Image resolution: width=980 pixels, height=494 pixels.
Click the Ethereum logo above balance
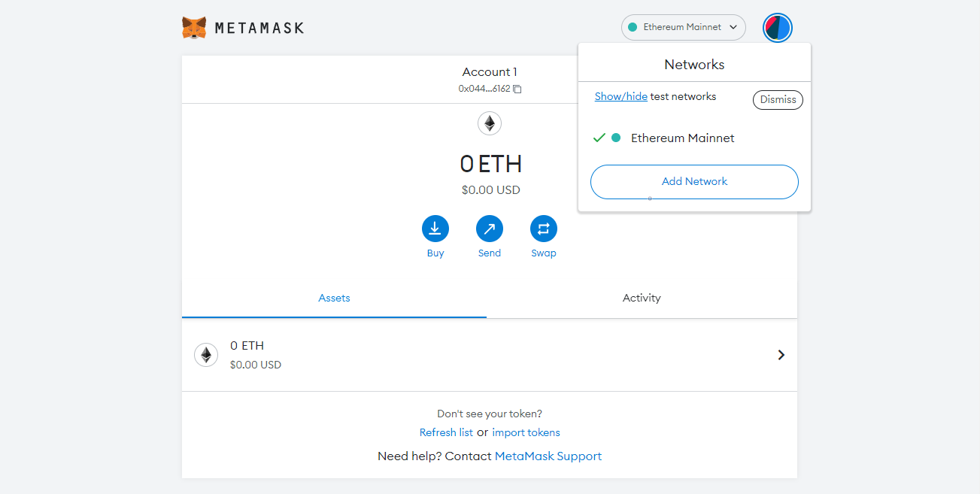[x=490, y=123]
